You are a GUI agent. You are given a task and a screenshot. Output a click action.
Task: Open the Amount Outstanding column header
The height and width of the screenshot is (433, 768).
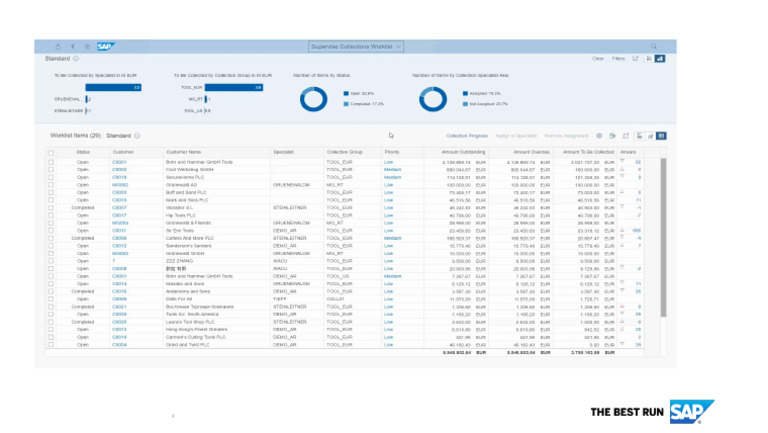(456, 152)
